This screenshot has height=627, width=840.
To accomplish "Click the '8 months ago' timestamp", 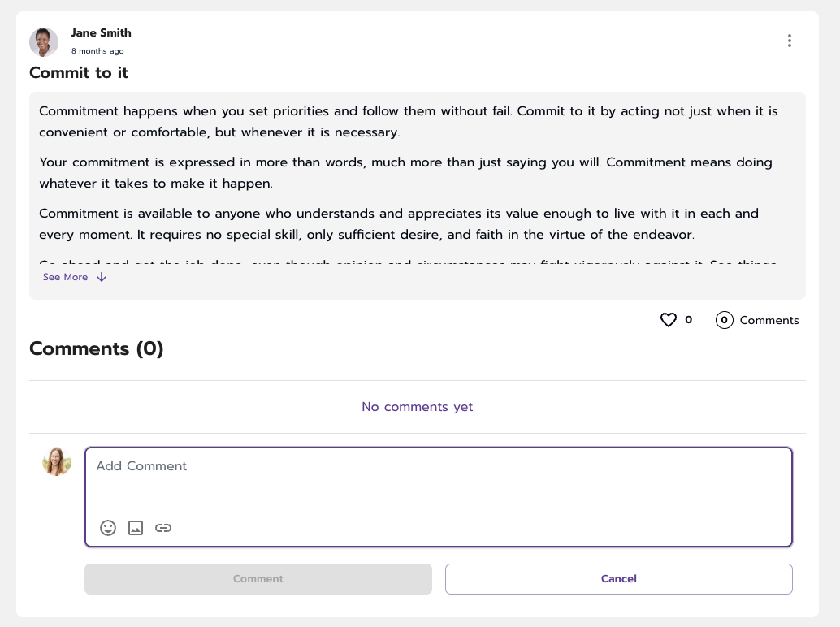I will click(97, 51).
